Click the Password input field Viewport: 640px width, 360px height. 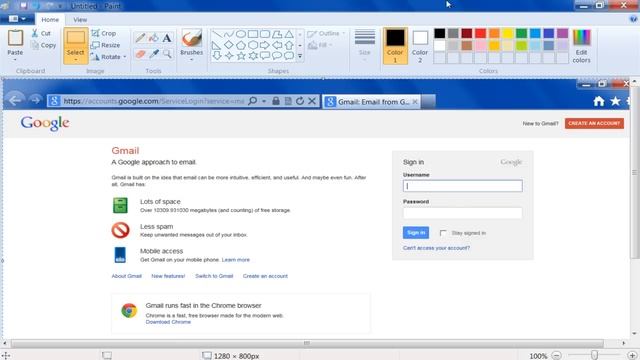tap(462, 213)
